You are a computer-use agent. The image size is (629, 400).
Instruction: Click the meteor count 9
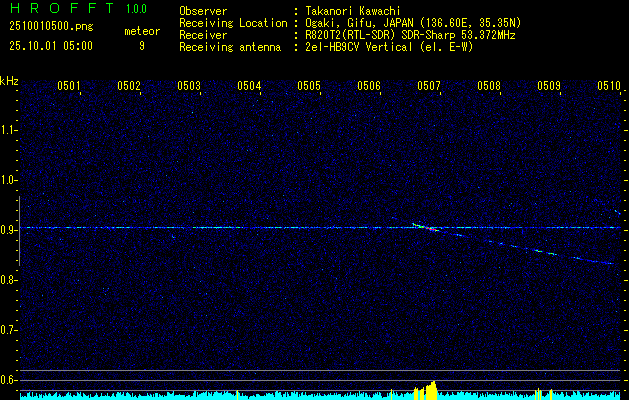point(142,46)
